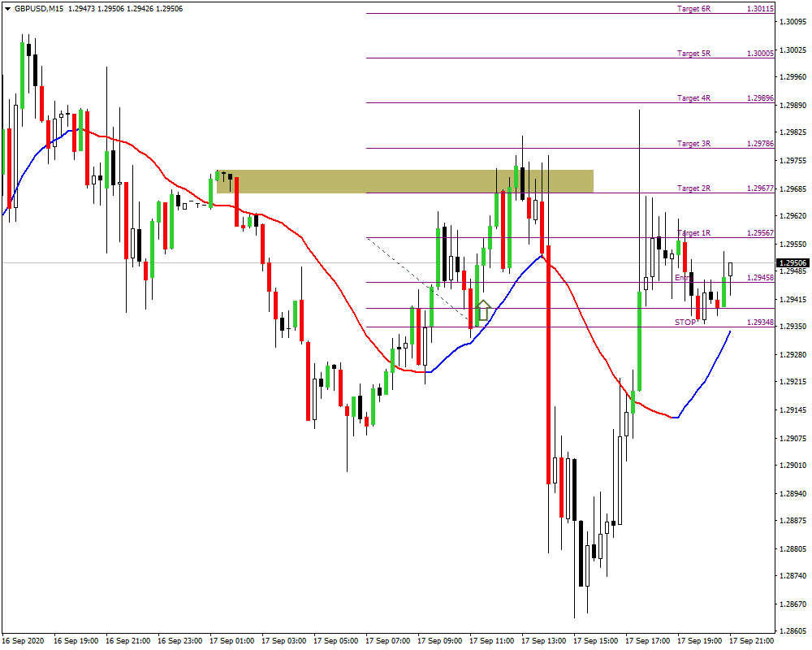Click the GBPUSD,M15 chart title text
The width and height of the screenshot is (812, 650).
click(x=39, y=9)
